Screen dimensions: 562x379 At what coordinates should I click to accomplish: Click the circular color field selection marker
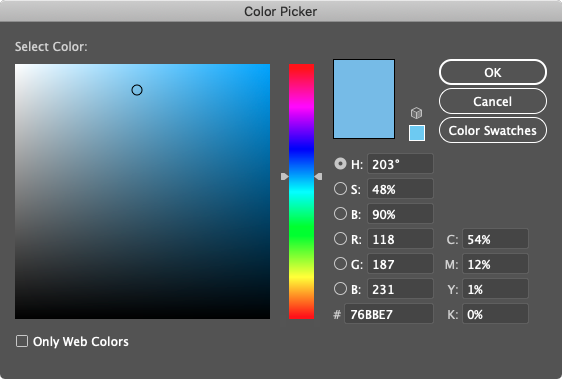click(x=137, y=90)
